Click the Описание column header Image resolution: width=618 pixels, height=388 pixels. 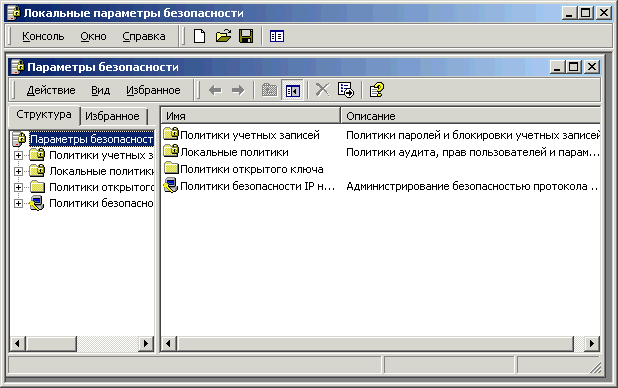click(471, 116)
